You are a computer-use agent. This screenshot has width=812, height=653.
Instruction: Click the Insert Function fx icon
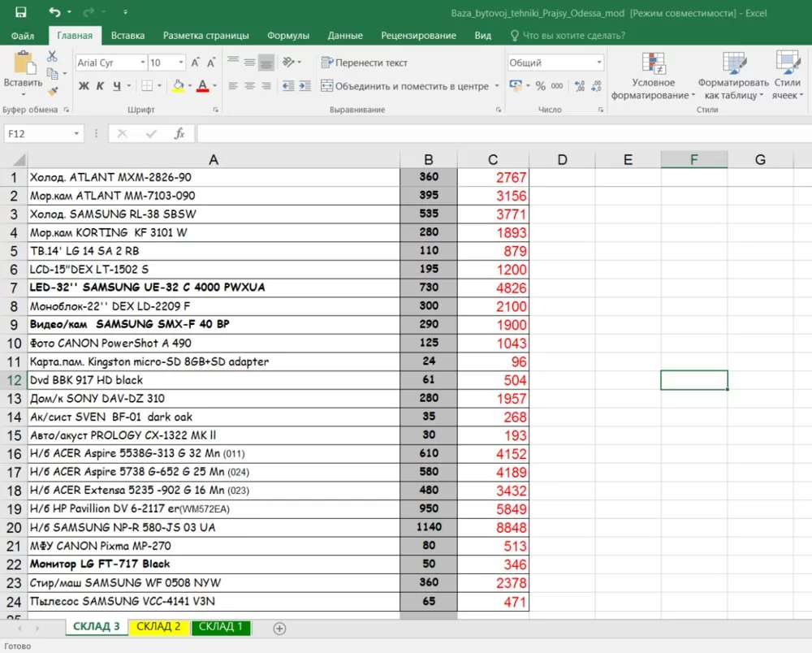click(x=179, y=133)
